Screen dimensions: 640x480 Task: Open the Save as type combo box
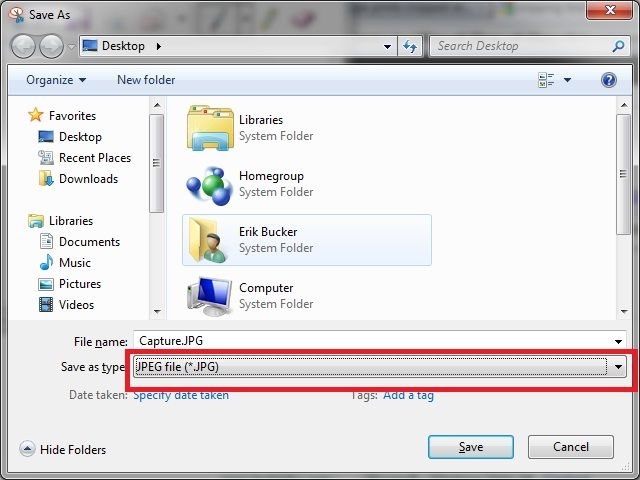[x=380, y=367]
